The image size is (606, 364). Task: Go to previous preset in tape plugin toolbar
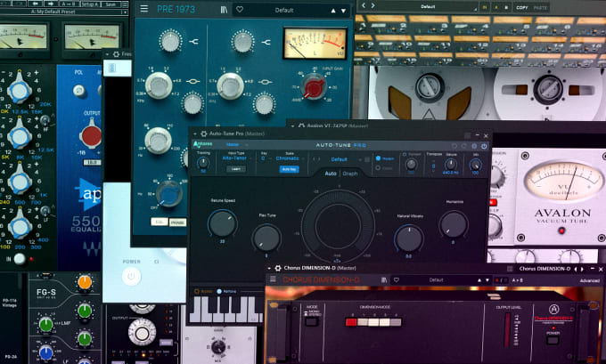[364, 5]
